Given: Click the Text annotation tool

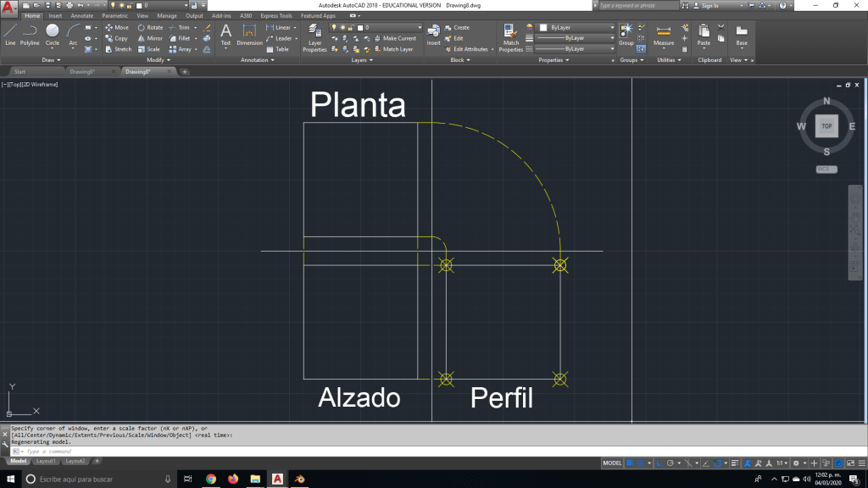Looking at the screenshot, I should 225,34.
